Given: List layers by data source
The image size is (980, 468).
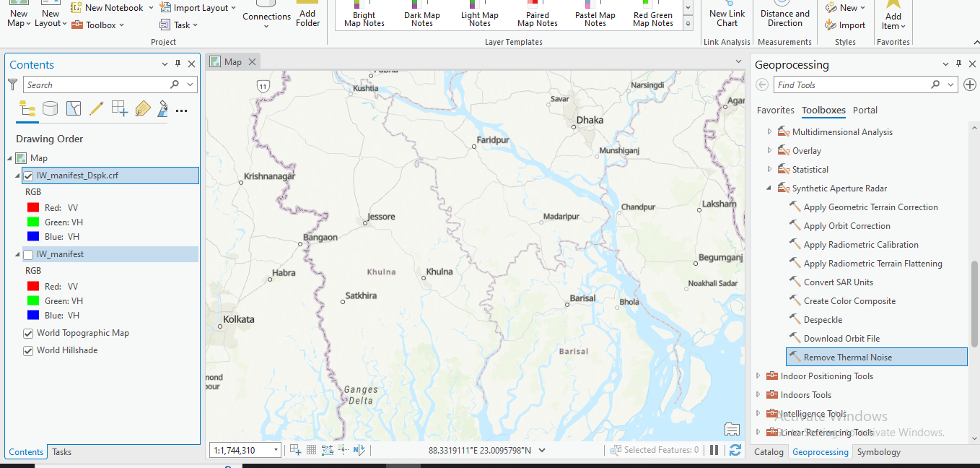Looking at the screenshot, I should [50, 108].
